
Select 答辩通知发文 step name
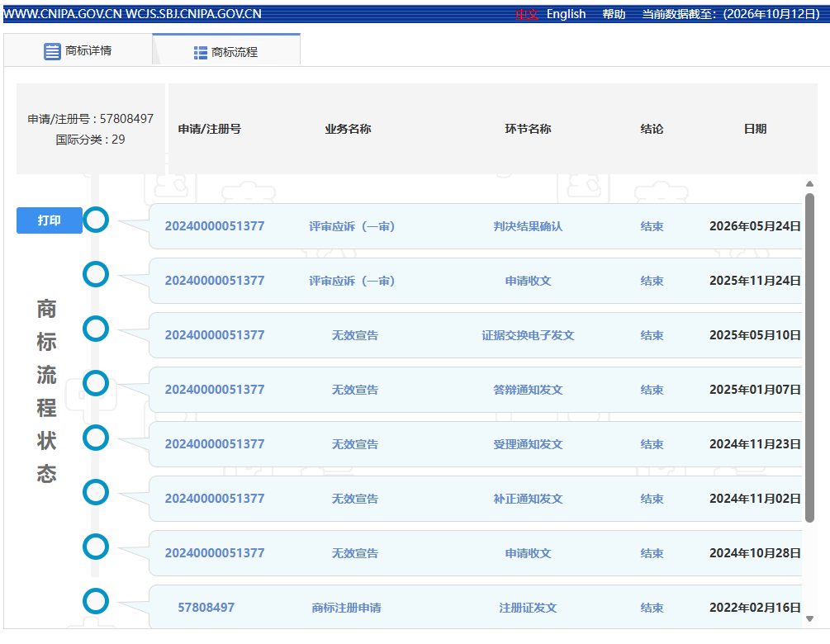pos(528,390)
